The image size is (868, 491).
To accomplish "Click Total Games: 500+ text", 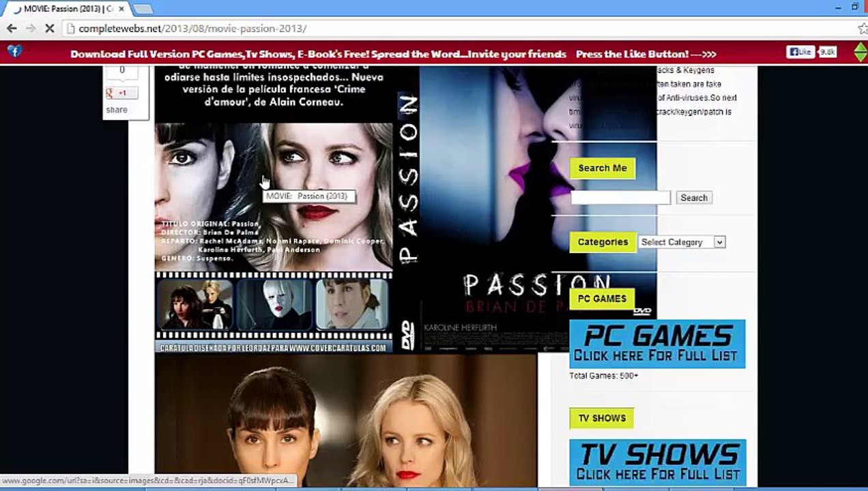I will 604,376.
